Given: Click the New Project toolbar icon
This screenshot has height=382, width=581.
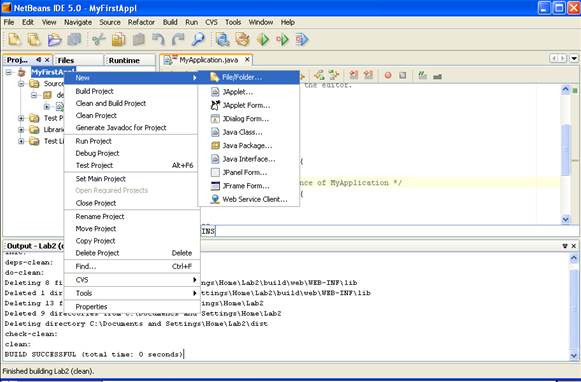Looking at the screenshot, I should (34, 39).
